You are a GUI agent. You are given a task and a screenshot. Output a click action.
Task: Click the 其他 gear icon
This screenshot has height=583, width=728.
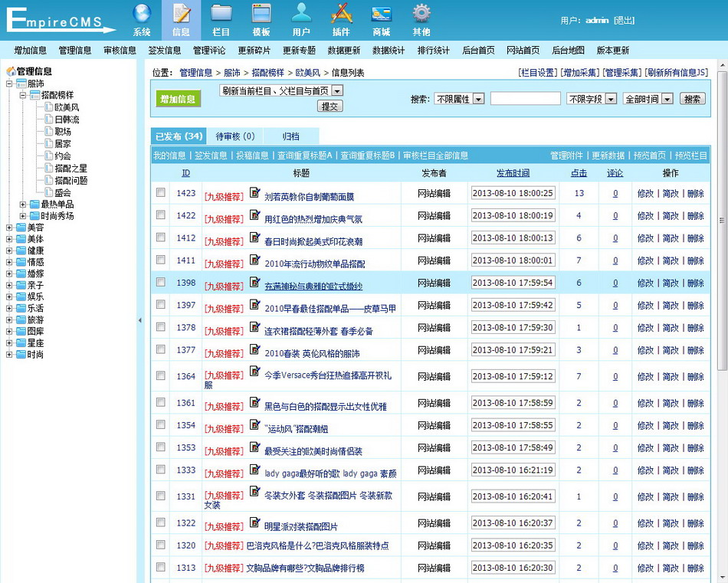tap(421, 15)
